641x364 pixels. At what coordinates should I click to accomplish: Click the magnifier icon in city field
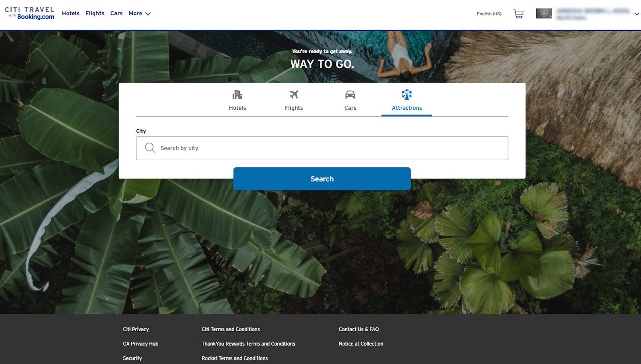coord(150,148)
